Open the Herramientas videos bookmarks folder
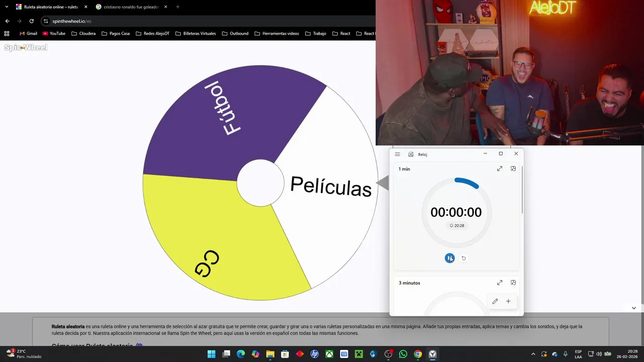 click(x=277, y=34)
